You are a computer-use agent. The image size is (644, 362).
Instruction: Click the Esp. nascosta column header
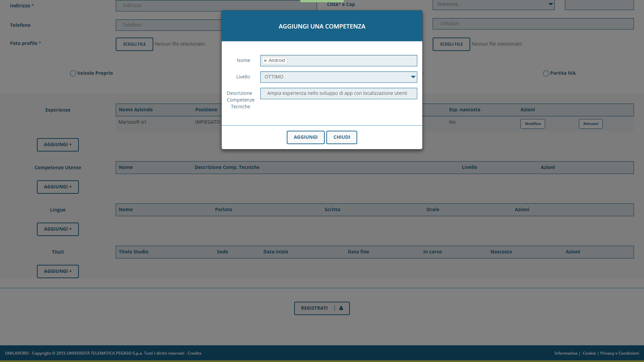465,110
